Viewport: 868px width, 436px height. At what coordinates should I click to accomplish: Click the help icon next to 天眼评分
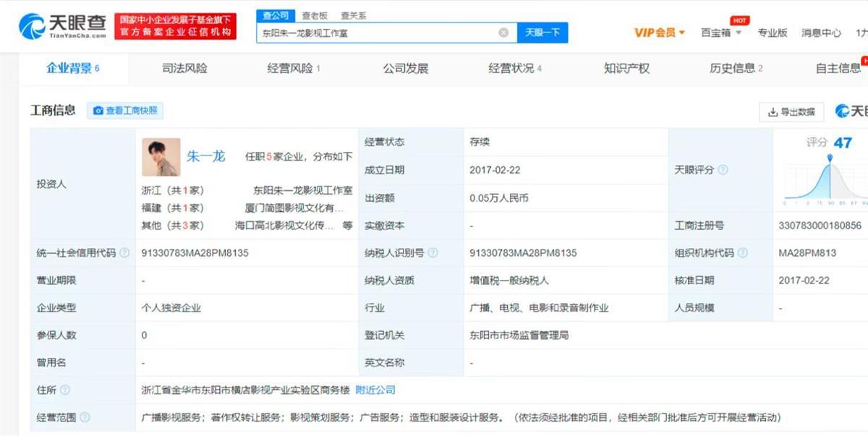tap(722, 170)
